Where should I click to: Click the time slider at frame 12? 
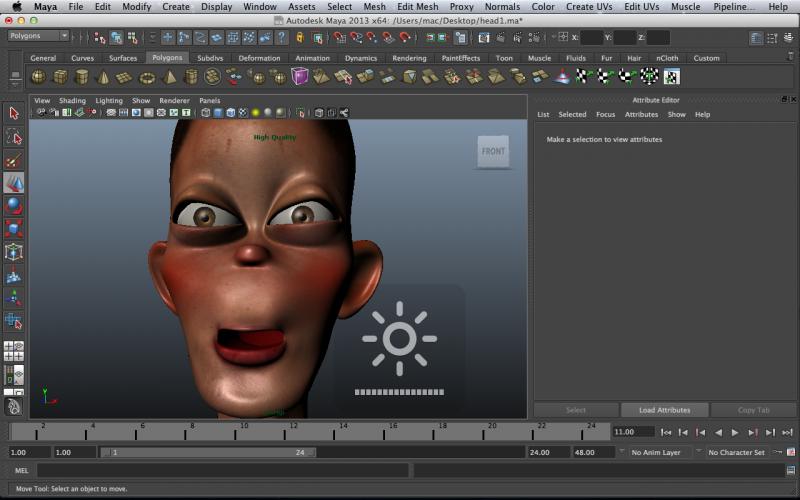(292, 433)
